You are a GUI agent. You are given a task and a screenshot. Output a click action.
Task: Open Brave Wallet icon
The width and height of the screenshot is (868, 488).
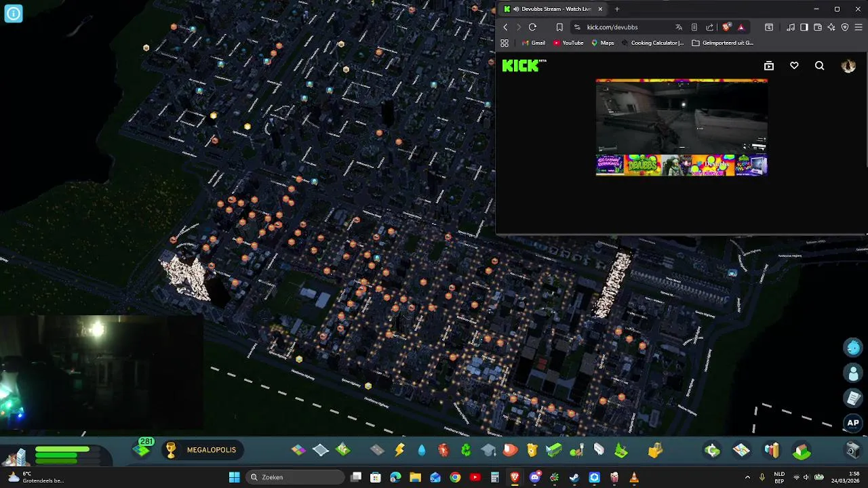(818, 27)
